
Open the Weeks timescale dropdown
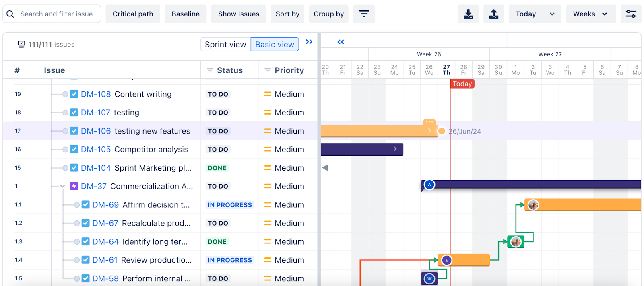pos(590,14)
